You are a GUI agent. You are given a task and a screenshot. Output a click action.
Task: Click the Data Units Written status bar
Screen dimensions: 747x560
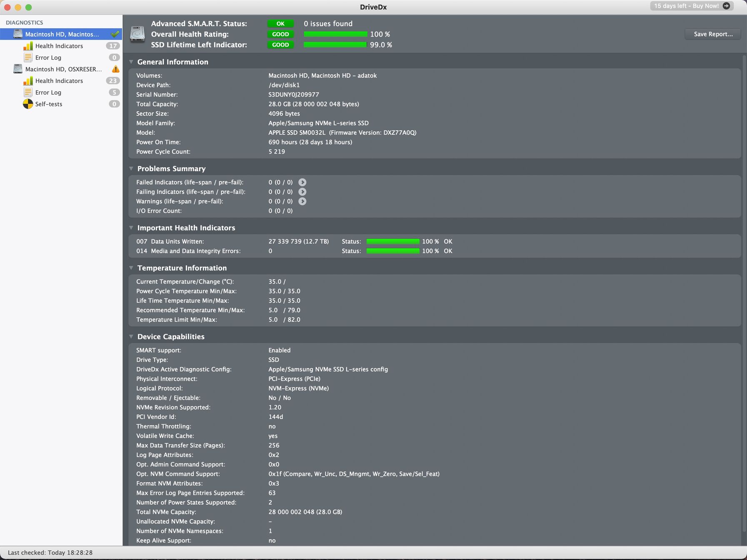click(x=393, y=241)
